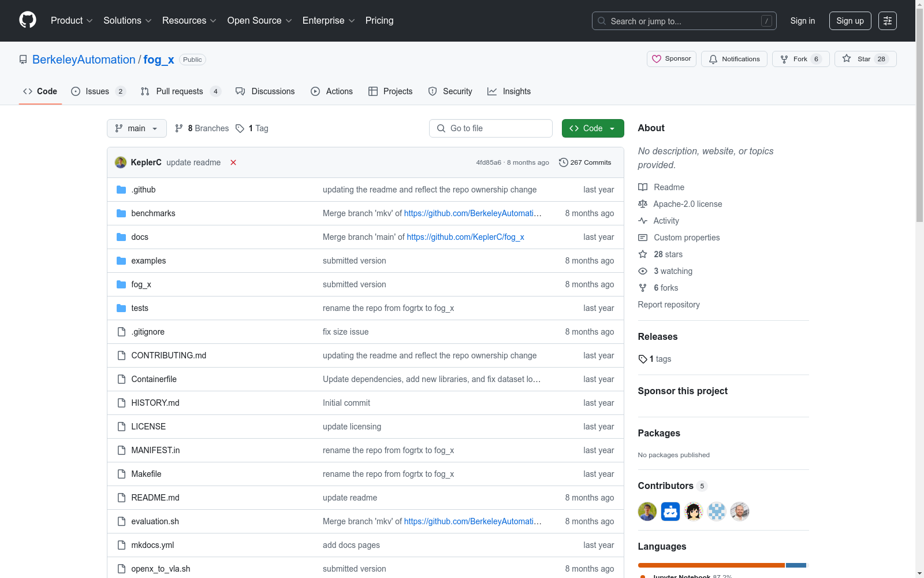Screen dimensions: 924x578
Task: Open the Actions tab
Action: [331, 91]
